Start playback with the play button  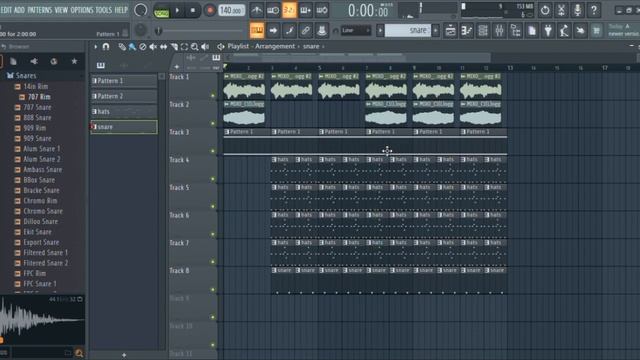pos(177,11)
